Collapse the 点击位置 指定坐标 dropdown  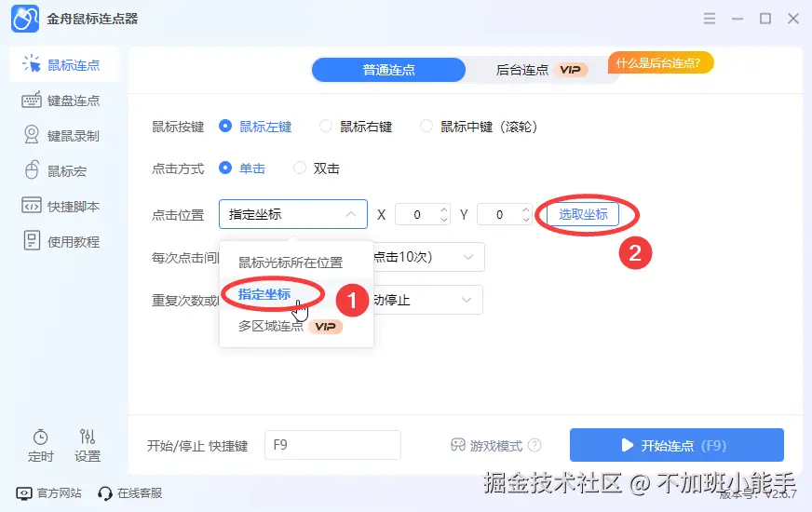[x=293, y=214]
